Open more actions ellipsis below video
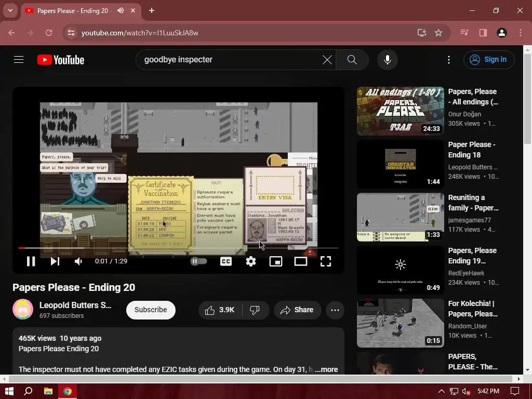 tap(335, 310)
